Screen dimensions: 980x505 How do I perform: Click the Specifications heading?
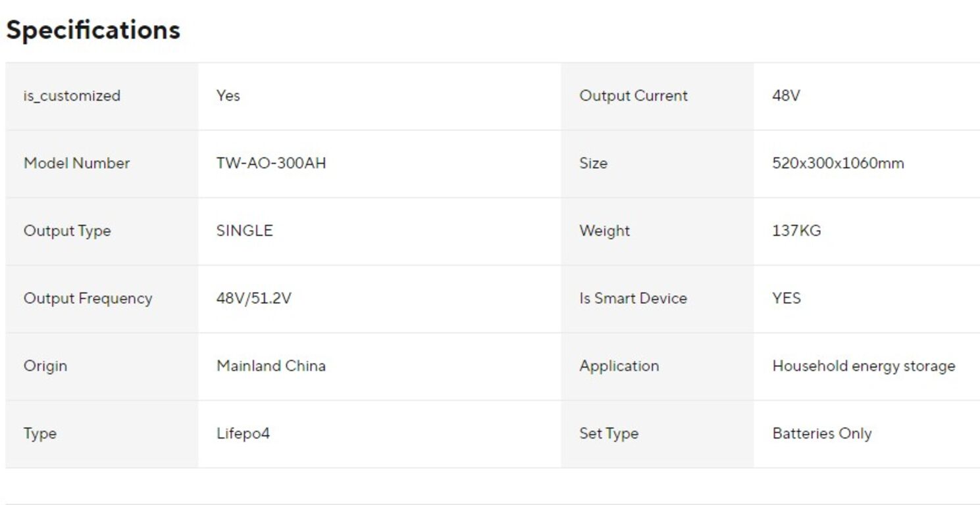coord(93,30)
